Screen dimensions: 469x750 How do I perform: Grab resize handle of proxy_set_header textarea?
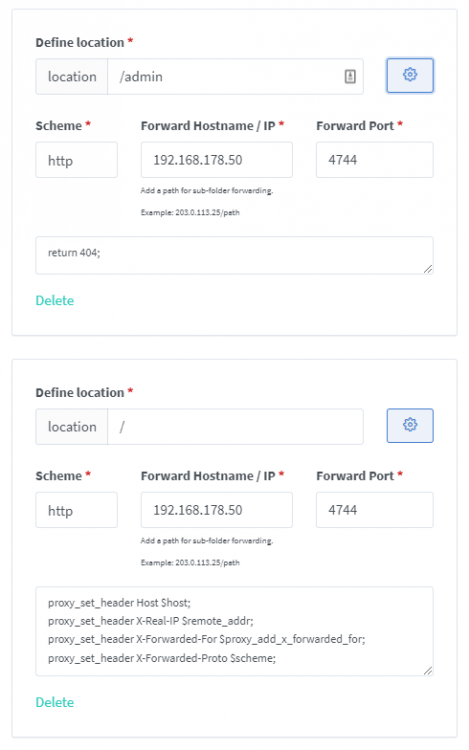428,671
